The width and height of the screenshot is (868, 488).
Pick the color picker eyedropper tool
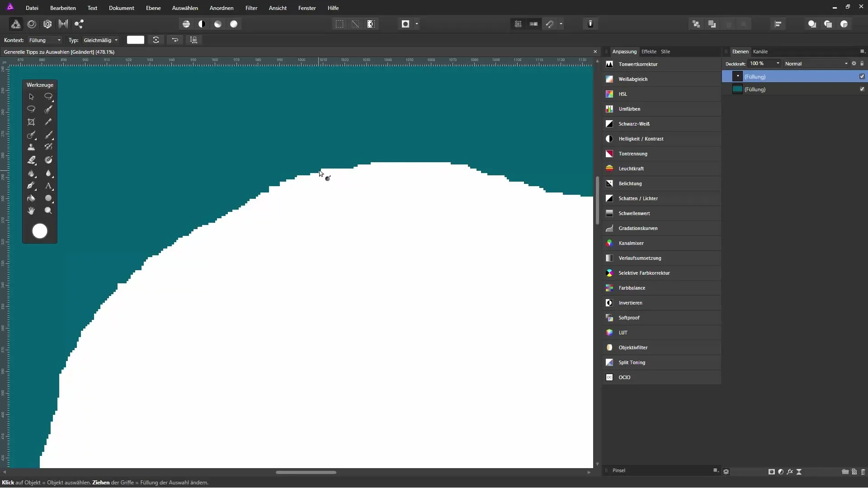(48, 122)
